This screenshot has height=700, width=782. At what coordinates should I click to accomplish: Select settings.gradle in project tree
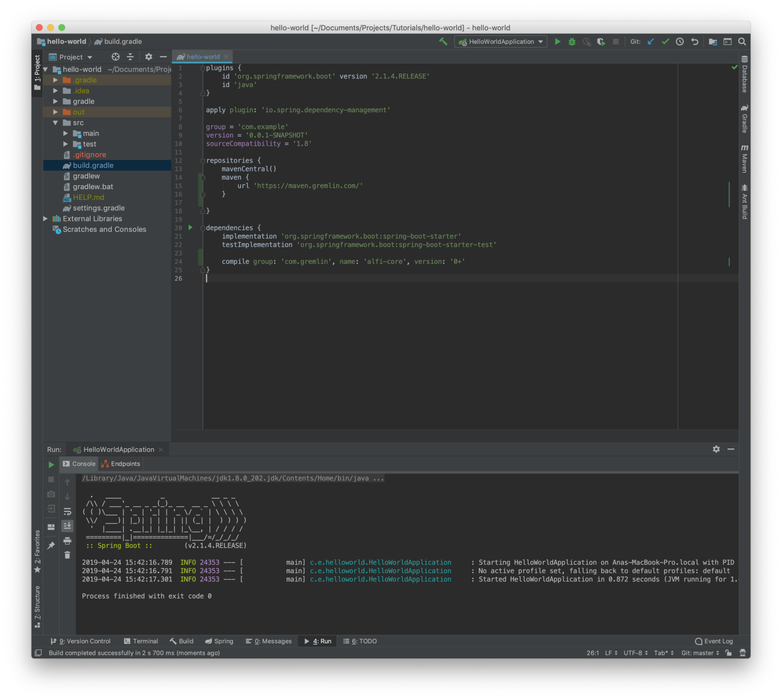pos(99,208)
